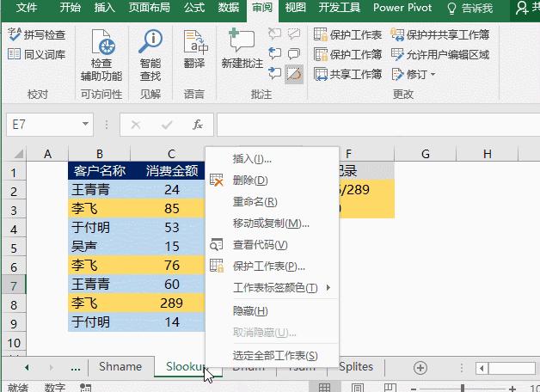Click 保护工作簿 in the ribbon
The width and height of the screenshot is (540, 392).
point(348,54)
